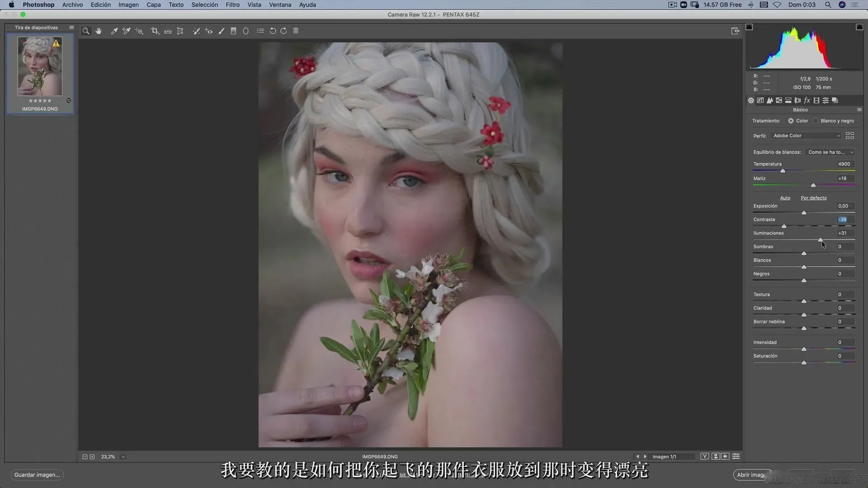This screenshot has height=488, width=868.
Task: Open the Capa menu
Action: [153, 5]
